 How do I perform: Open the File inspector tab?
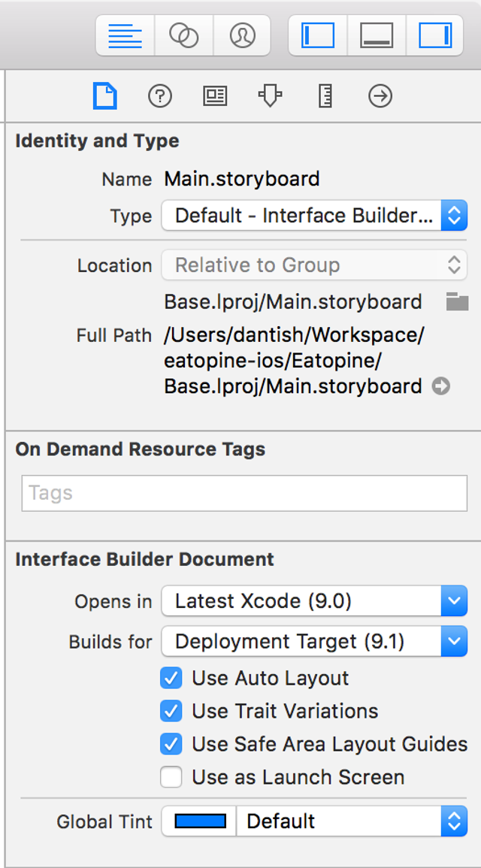click(104, 96)
